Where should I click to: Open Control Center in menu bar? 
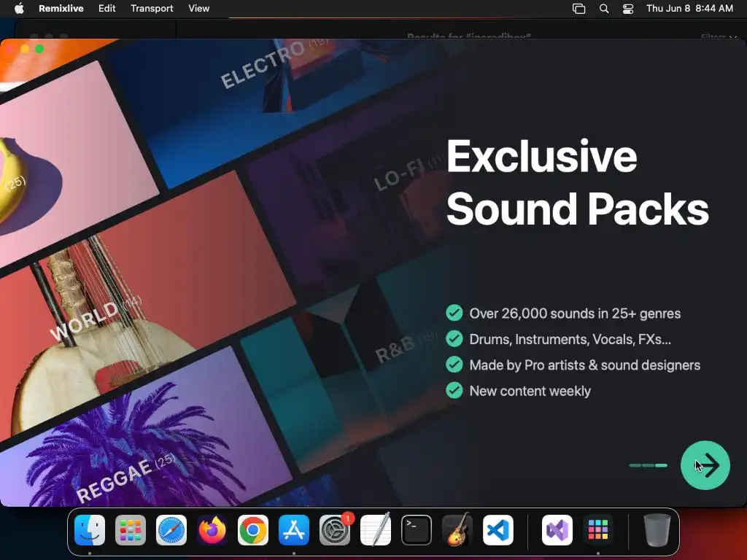coord(628,9)
